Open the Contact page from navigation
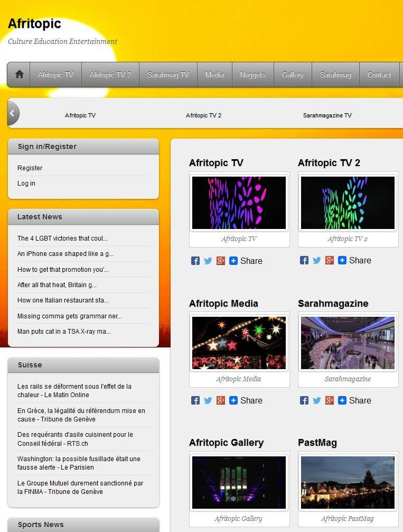Screen dimensions: 403x532 coord(379,75)
